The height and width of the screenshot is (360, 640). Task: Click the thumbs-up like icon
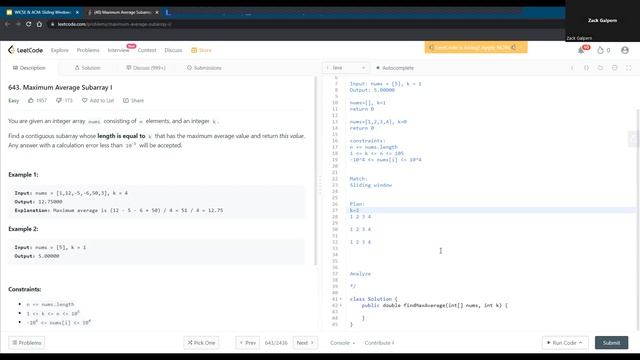[31, 100]
